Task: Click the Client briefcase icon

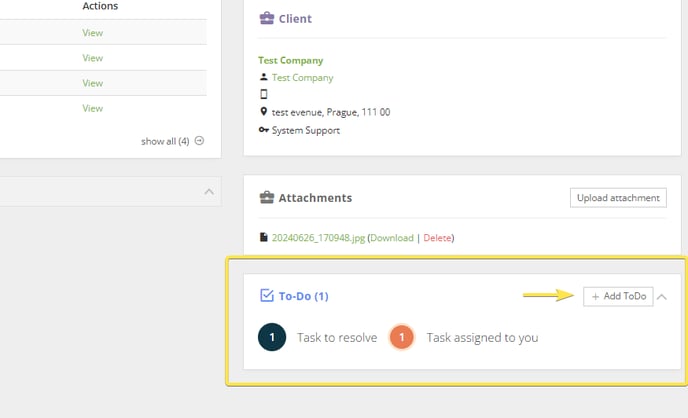Action: click(x=267, y=18)
